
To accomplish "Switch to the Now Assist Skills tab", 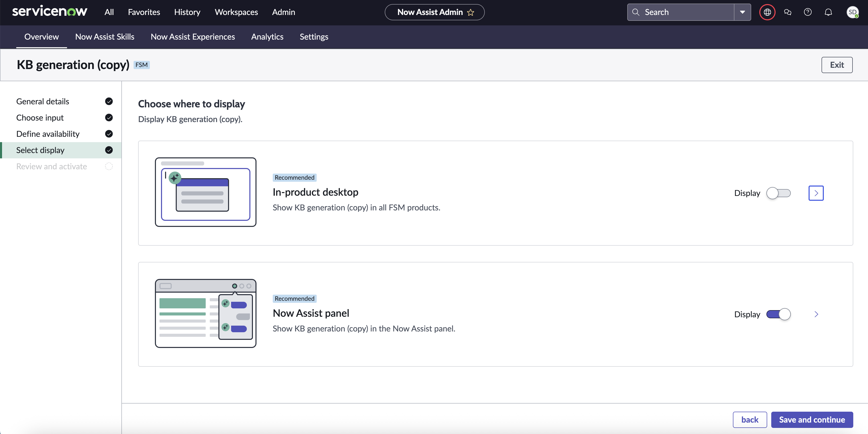I will 104,37.
